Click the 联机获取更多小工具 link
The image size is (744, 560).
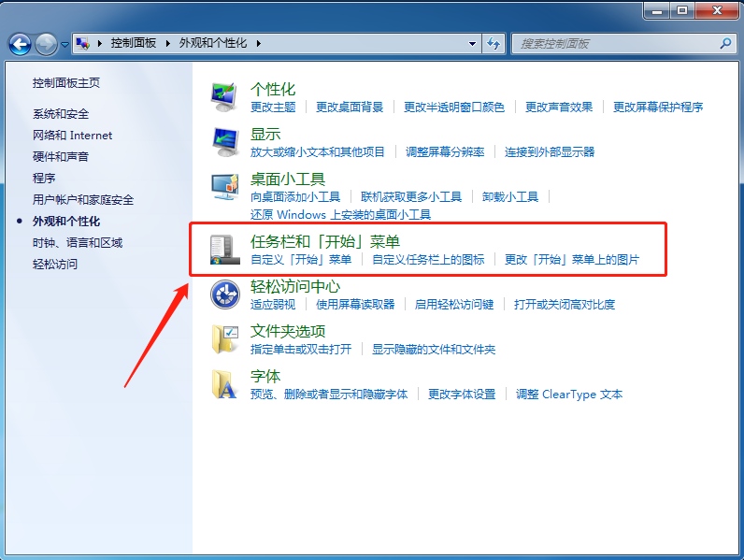[411, 197]
